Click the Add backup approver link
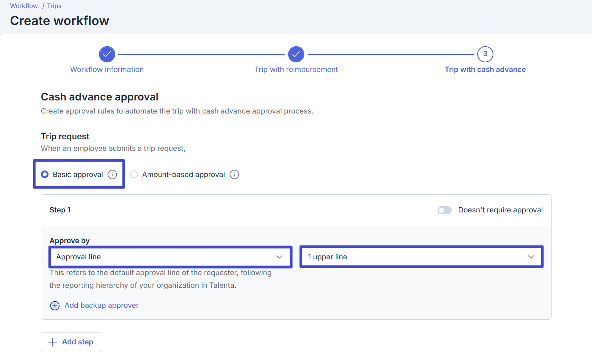Viewport: 592px width, 364px height. click(x=101, y=306)
